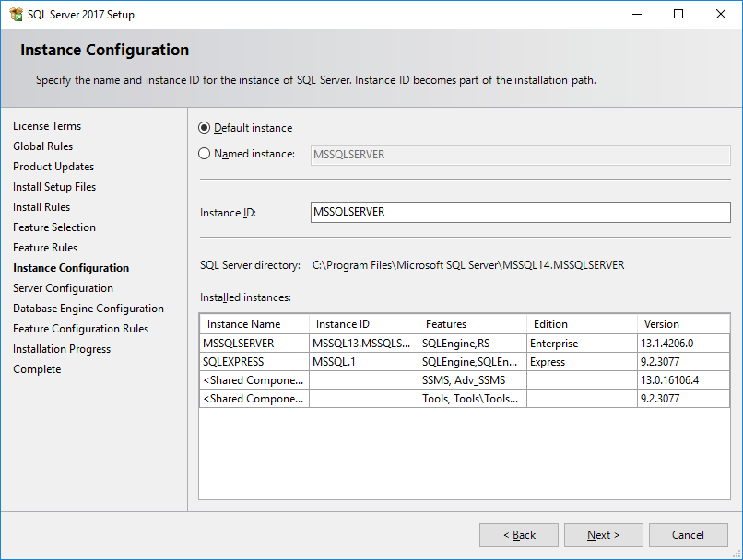The height and width of the screenshot is (560, 743).
Task: Click version 13.1.4206.0 cell
Action: pyautogui.click(x=683, y=344)
